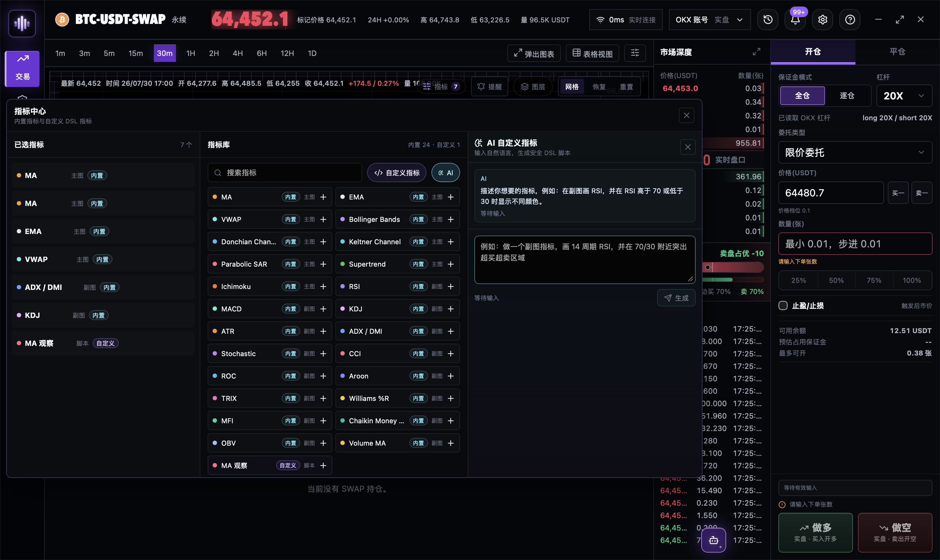Add the Keltner Channel indicator
940x560 pixels.
pos(450,241)
